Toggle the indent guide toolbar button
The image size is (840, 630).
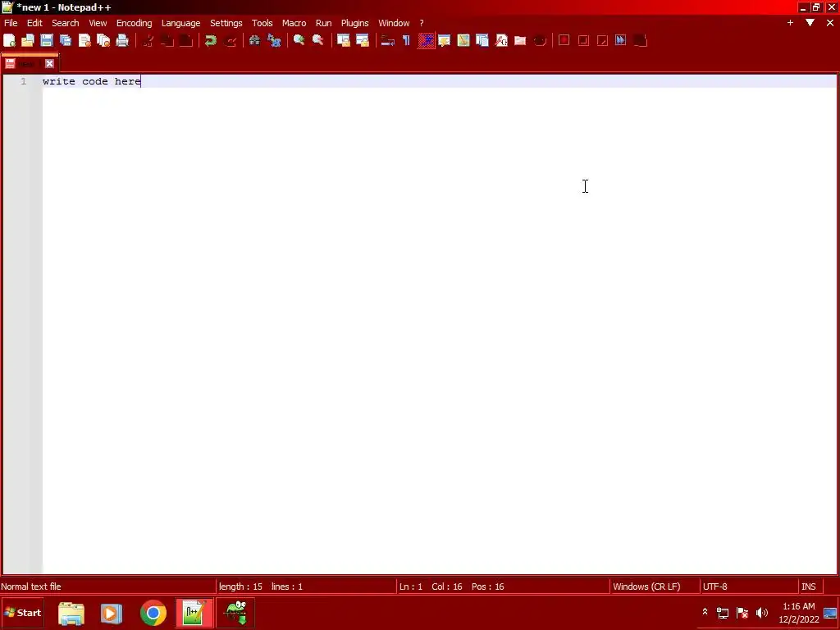point(426,40)
